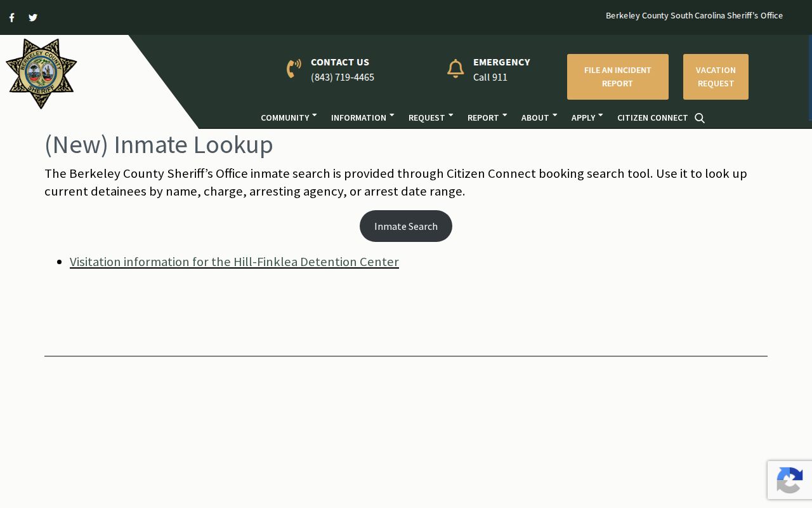Click the reCAPTCHA badge
The image size is (812, 508).
coord(790,480)
